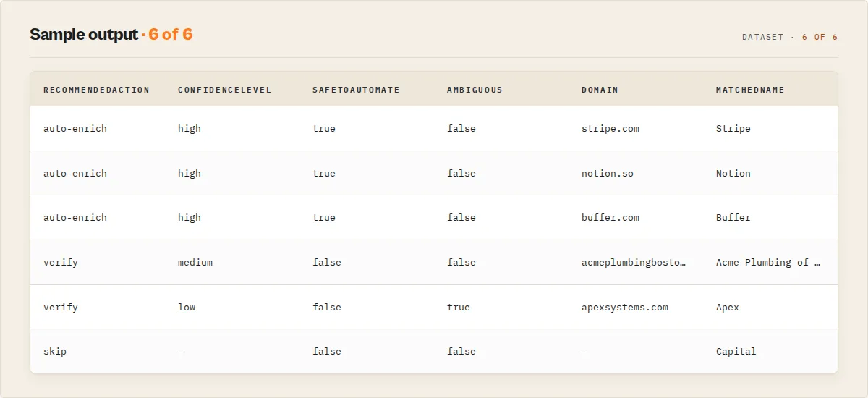Click 'false' ambiguous value in Acme Plumbing row
This screenshot has height=398, width=868.
[x=461, y=262]
